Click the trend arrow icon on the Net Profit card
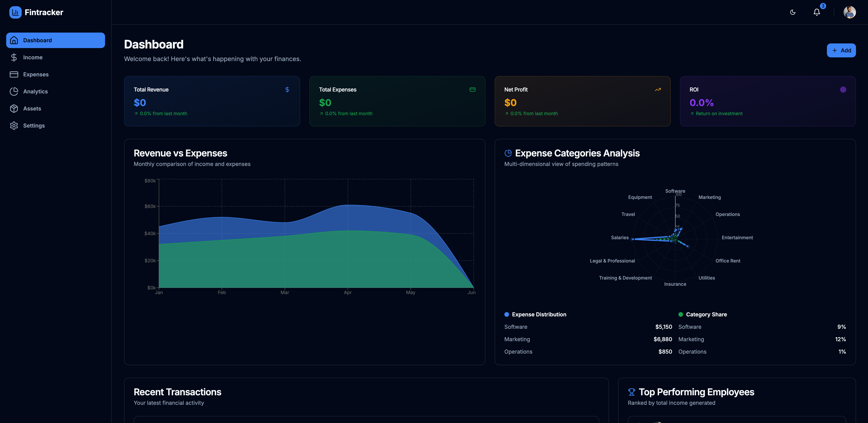868x423 pixels. (658, 90)
